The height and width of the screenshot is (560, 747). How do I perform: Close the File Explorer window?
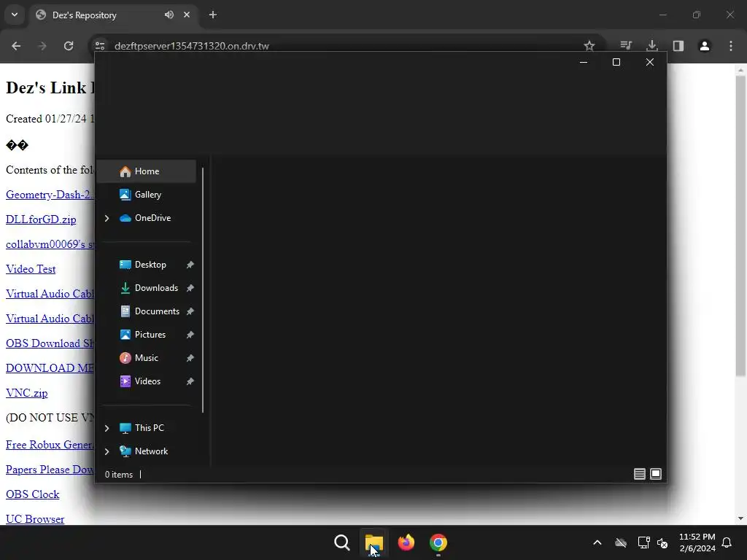[650, 63]
